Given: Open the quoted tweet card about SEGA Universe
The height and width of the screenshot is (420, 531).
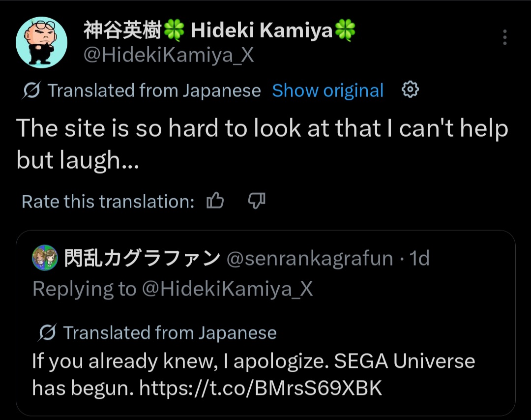Looking at the screenshot, I should [265, 323].
